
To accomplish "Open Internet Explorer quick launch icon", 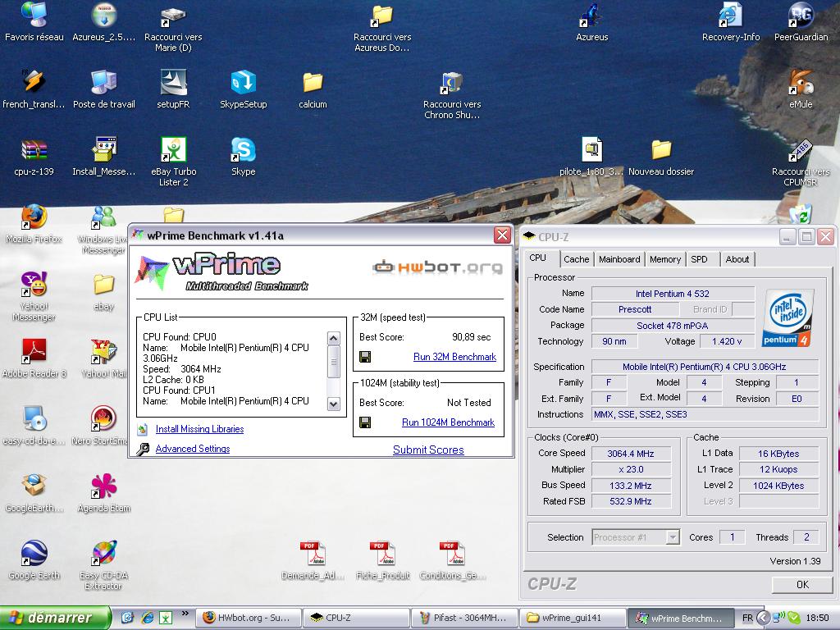I will pyautogui.click(x=148, y=618).
